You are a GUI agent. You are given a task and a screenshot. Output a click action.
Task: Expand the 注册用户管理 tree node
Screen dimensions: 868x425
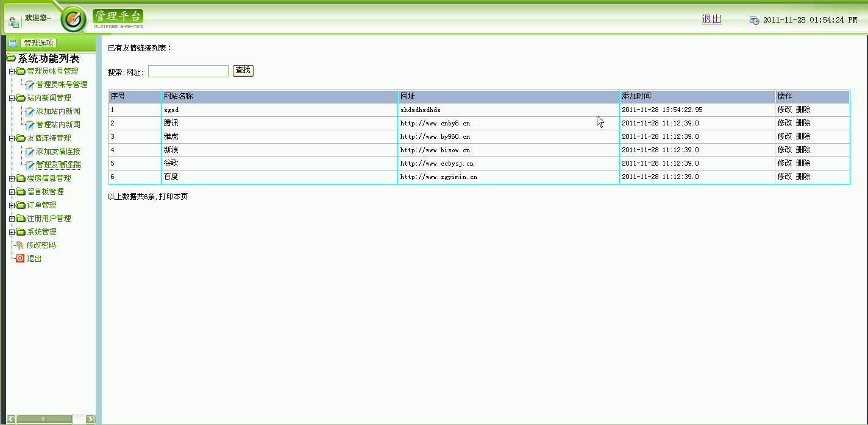tap(12, 219)
